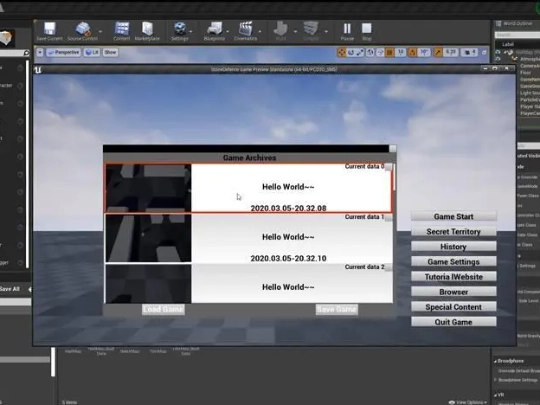
Task: Click the Unreal logo on the preview window
Action: pyautogui.click(x=38, y=70)
